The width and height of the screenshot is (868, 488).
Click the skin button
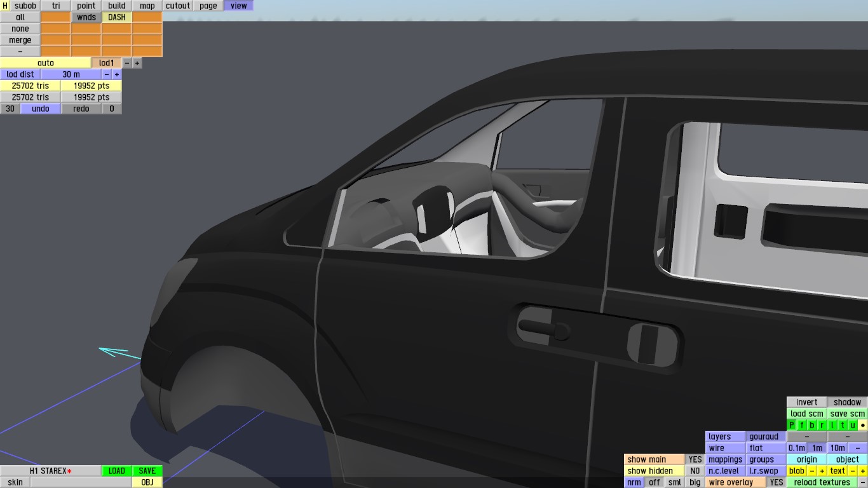[15, 482]
